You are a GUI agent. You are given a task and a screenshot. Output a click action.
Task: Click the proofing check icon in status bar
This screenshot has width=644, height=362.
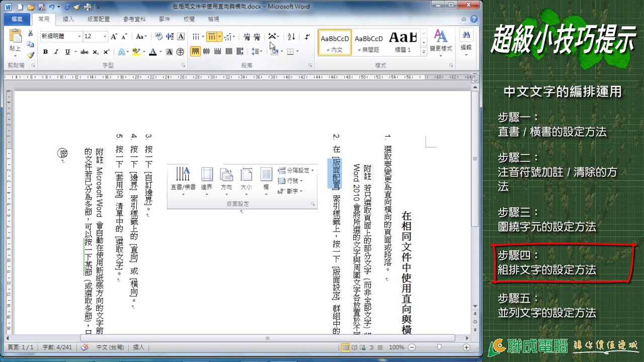tap(85, 347)
